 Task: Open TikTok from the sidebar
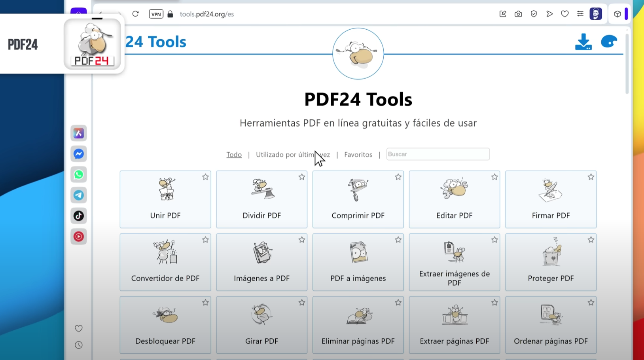click(x=79, y=216)
